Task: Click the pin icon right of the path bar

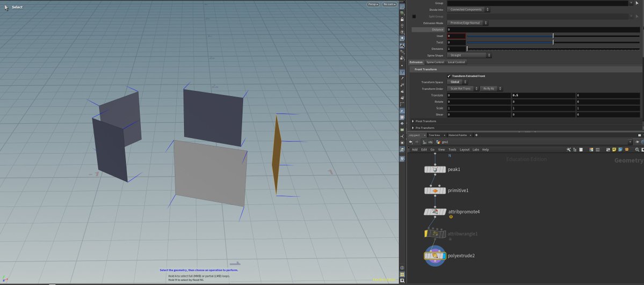Action: point(637,142)
